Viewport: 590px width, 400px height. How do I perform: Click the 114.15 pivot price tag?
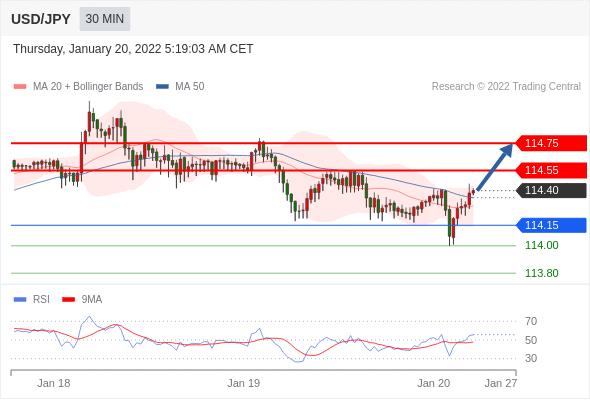[x=550, y=225]
